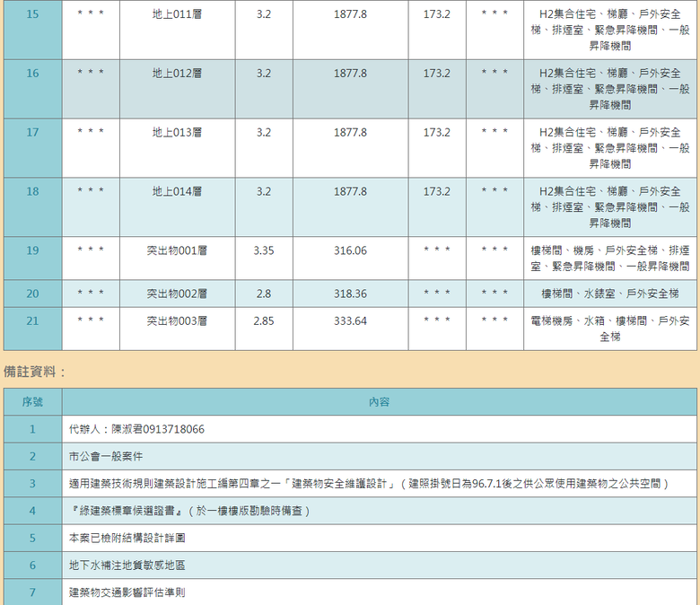The width and height of the screenshot is (700, 605).
Task: Click height value 3.35
Action: tap(264, 250)
